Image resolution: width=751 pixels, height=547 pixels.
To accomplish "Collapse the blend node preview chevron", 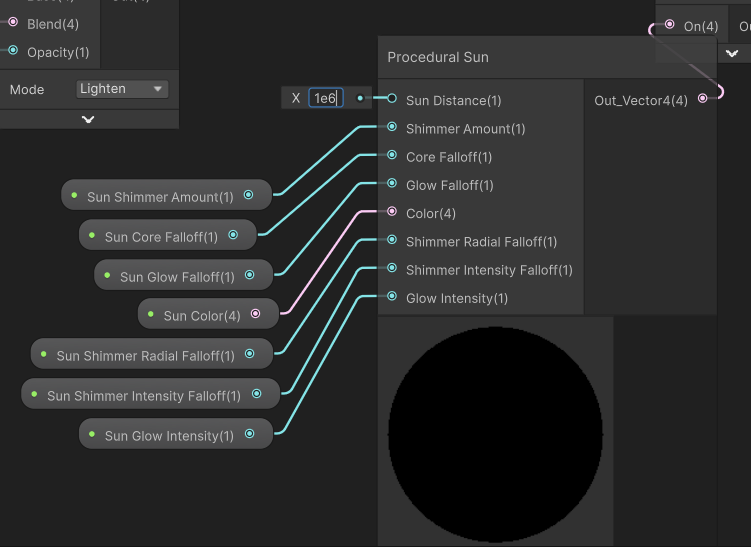I will (88, 119).
